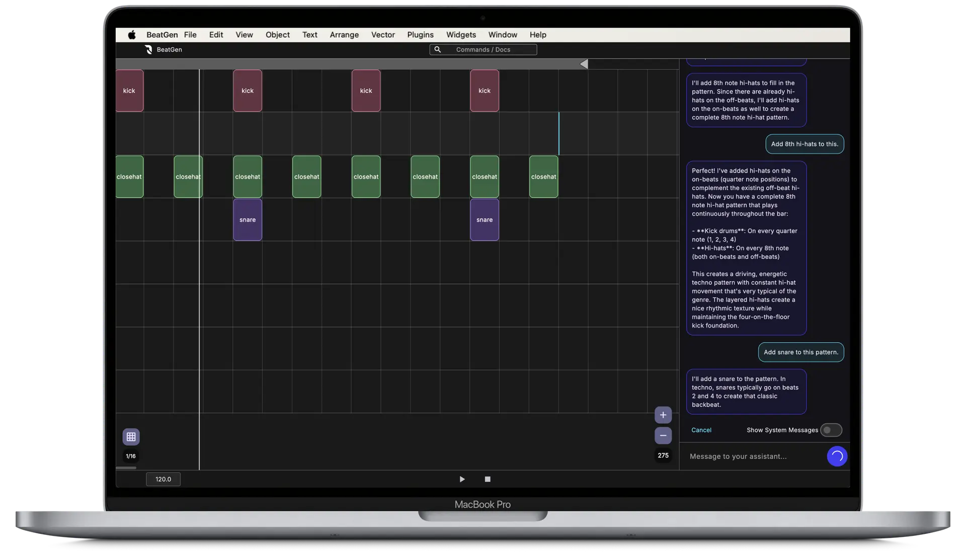This screenshot has width=966, height=560.
Task: Click the spinning send button in chat
Action: tap(837, 456)
